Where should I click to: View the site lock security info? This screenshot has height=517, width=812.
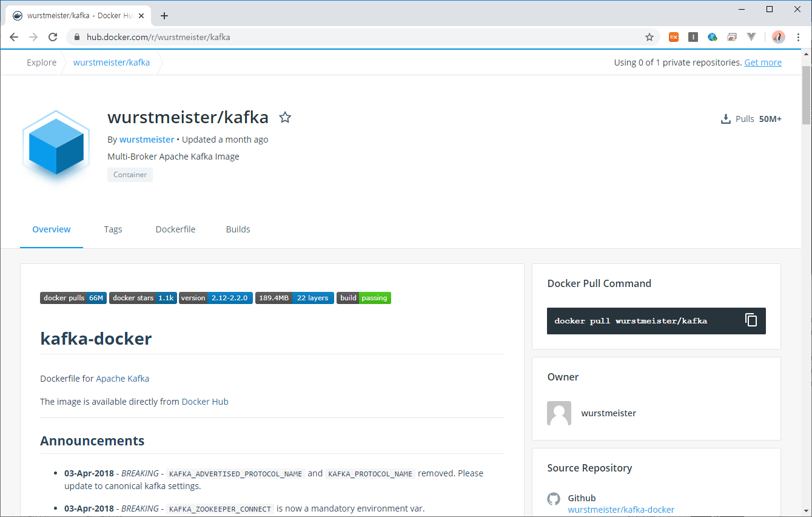77,37
